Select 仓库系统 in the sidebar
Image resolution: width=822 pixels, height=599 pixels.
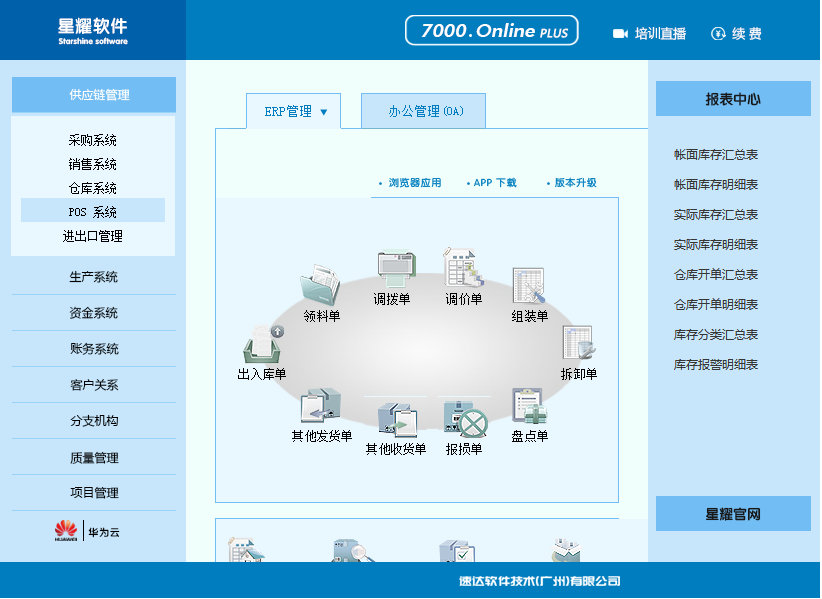click(93, 188)
